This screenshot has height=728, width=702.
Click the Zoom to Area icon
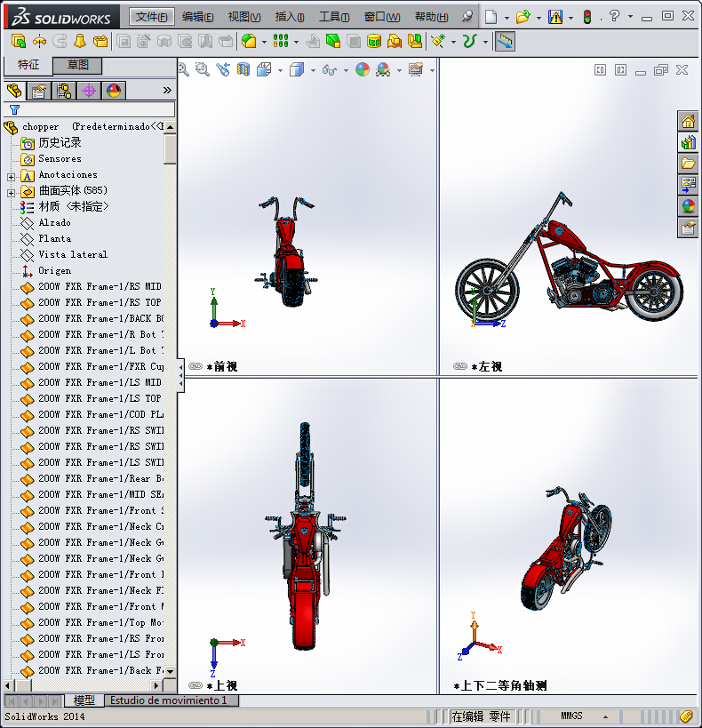202,69
